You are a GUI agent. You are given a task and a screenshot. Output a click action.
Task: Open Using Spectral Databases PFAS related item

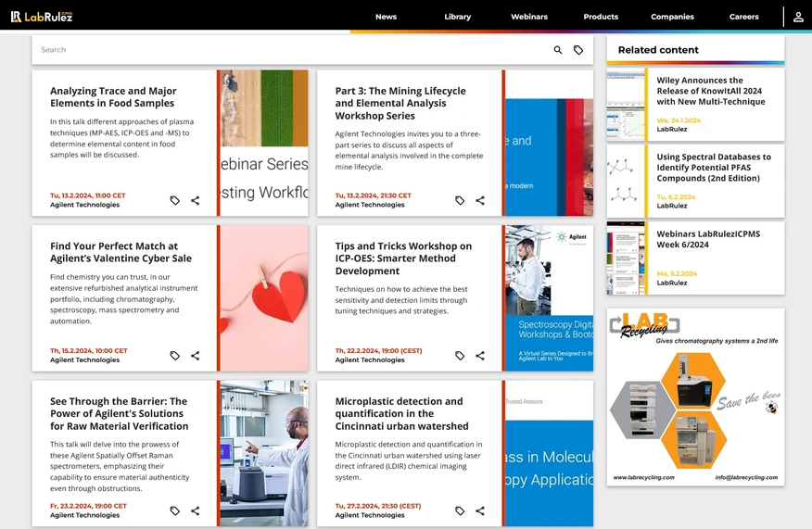pyautogui.click(x=714, y=168)
